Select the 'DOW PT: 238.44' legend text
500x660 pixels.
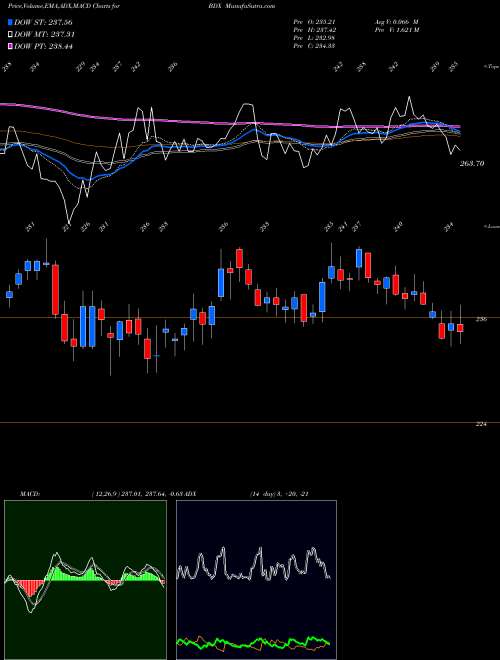43,46
